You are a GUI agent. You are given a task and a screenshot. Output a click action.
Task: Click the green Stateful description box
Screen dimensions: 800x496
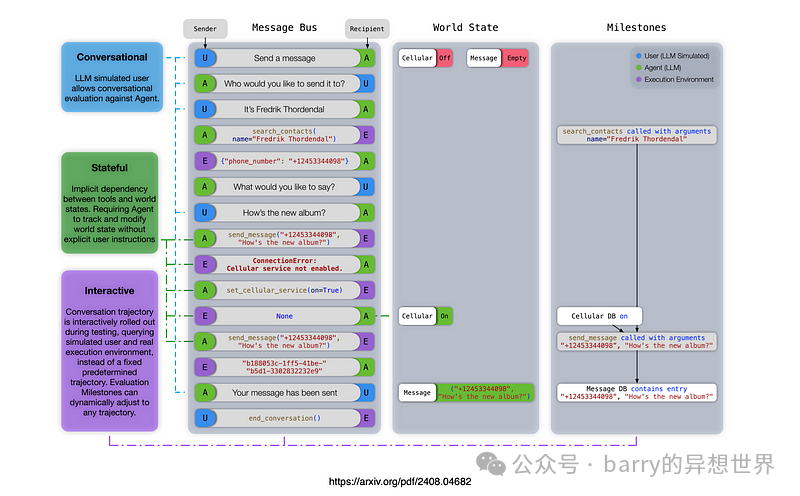[110, 203]
